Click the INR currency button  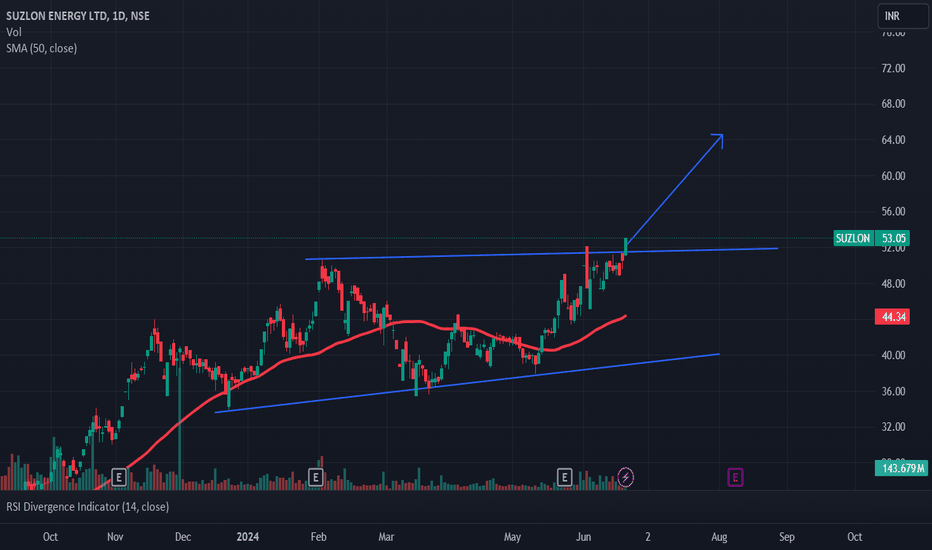tap(902, 16)
